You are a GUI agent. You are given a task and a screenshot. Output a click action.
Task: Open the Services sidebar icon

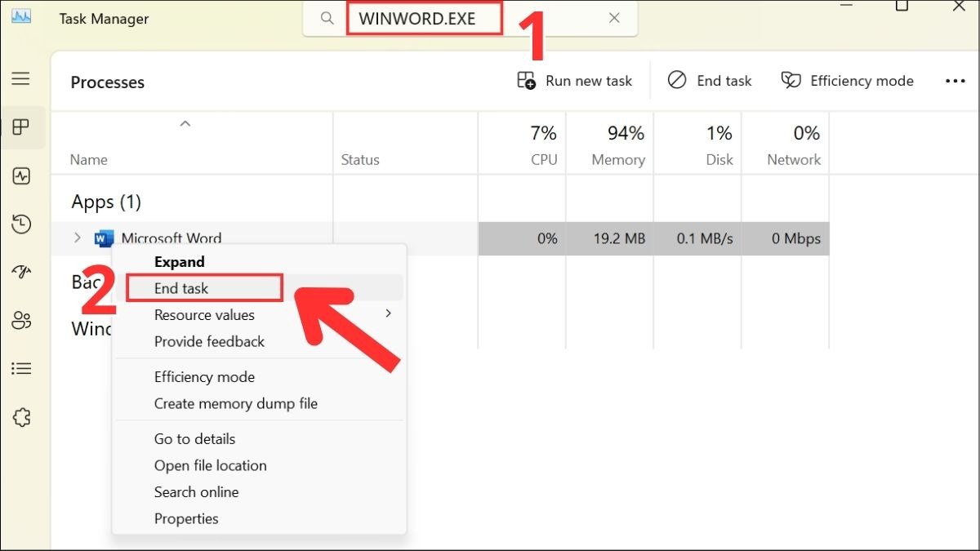pyautogui.click(x=20, y=417)
